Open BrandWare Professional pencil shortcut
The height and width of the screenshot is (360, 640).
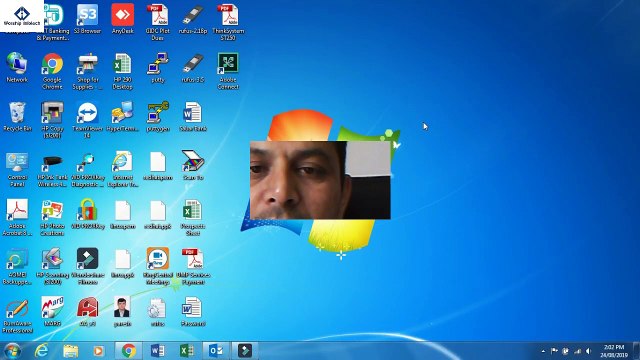tap(17, 316)
